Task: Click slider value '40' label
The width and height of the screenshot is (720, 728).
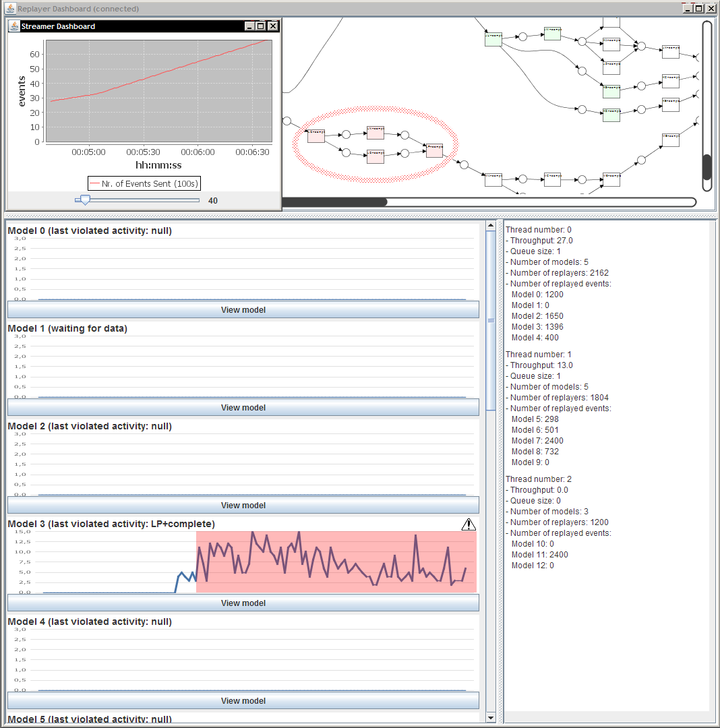Action: 213,201
